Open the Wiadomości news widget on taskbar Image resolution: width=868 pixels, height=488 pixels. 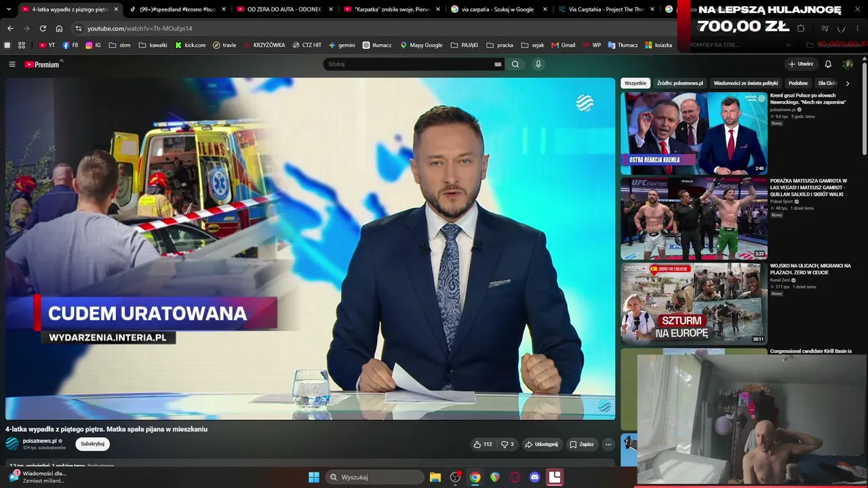tap(37, 477)
